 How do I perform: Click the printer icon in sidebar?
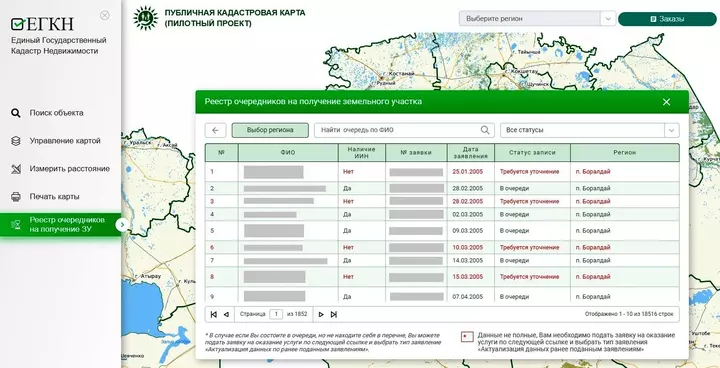16,197
